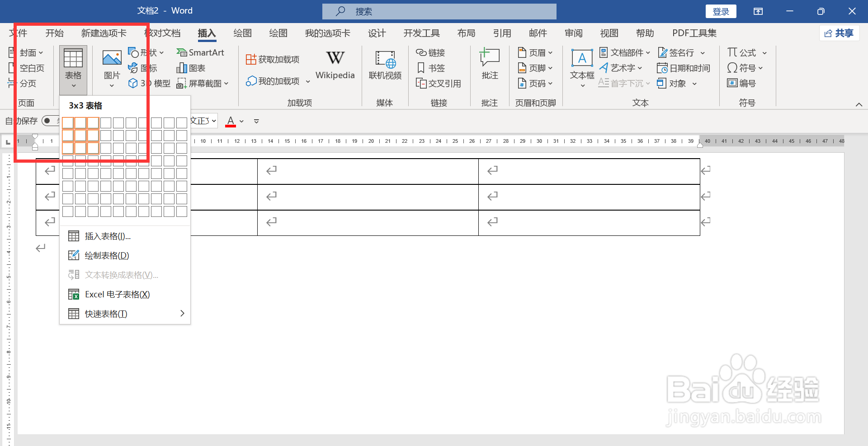Click the Icons (图标) button
Screen dimensions: 868x446
[143, 68]
